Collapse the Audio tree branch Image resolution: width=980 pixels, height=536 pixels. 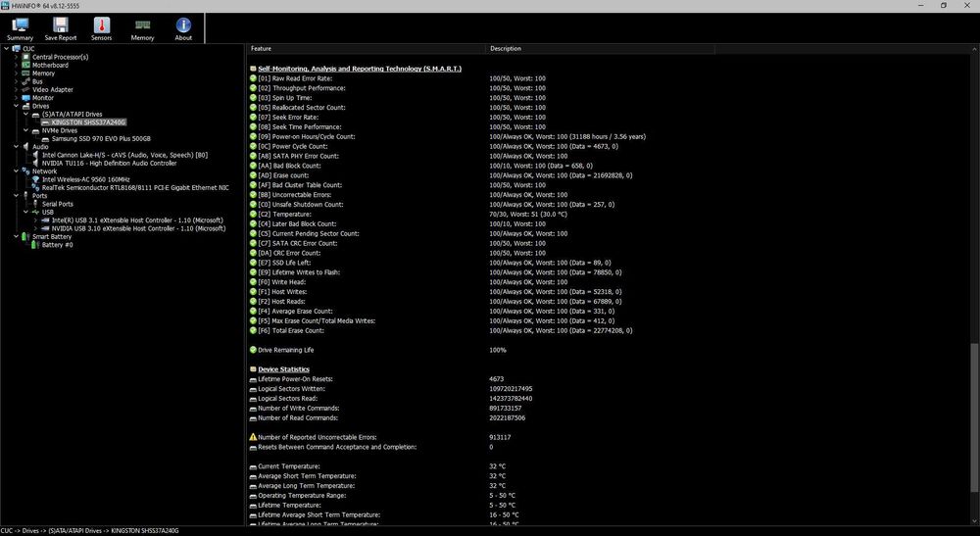coord(16,146)
